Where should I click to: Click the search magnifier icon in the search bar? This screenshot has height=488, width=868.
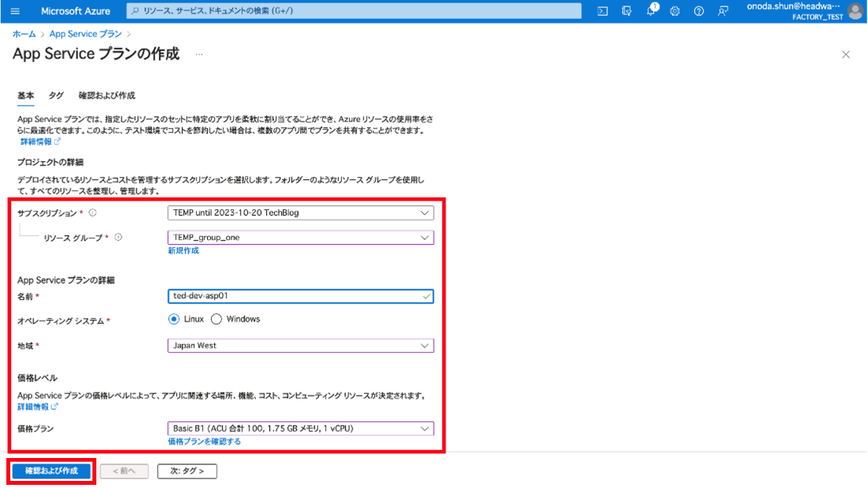pos(135,10)
